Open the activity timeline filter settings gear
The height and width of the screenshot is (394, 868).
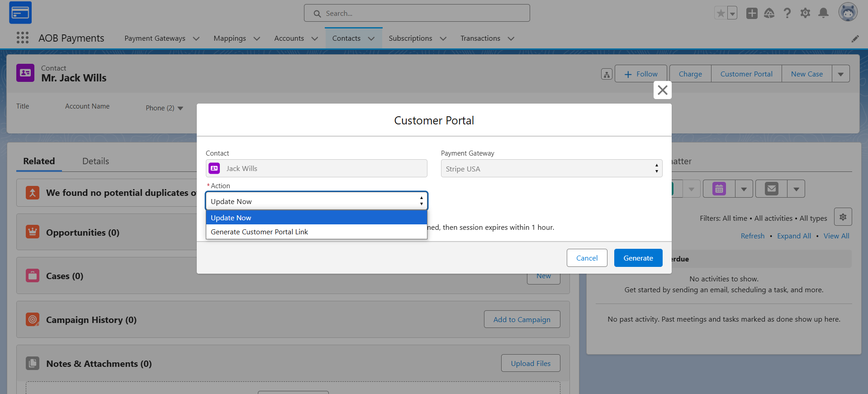pos(843,217)
